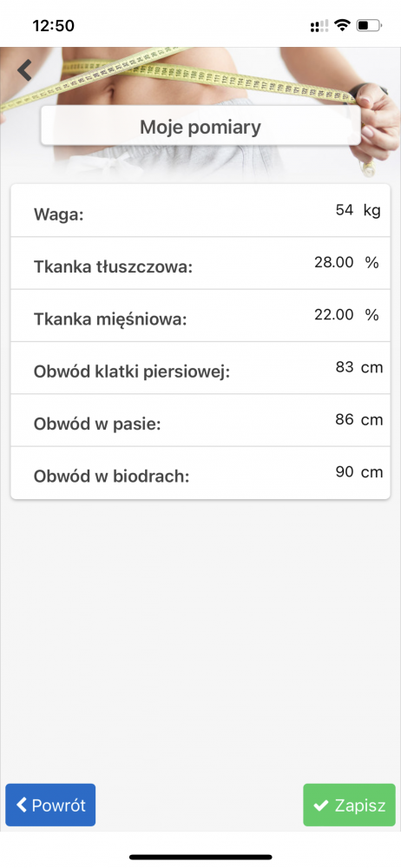Screen dimensions: 401x868
Task: Tap the home indicator bar at bottom
Action: tap(200, 857)
